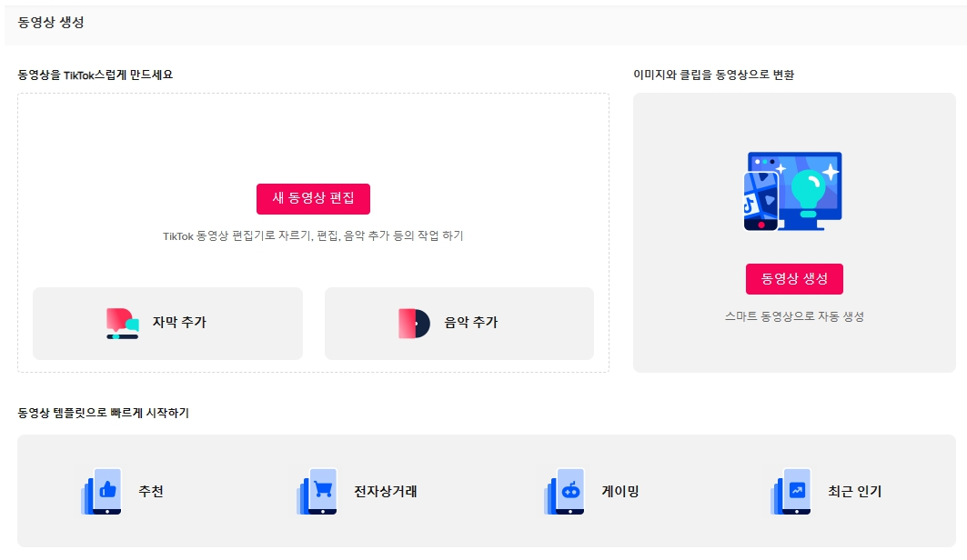Click the game controller template icon

(564, 491)
